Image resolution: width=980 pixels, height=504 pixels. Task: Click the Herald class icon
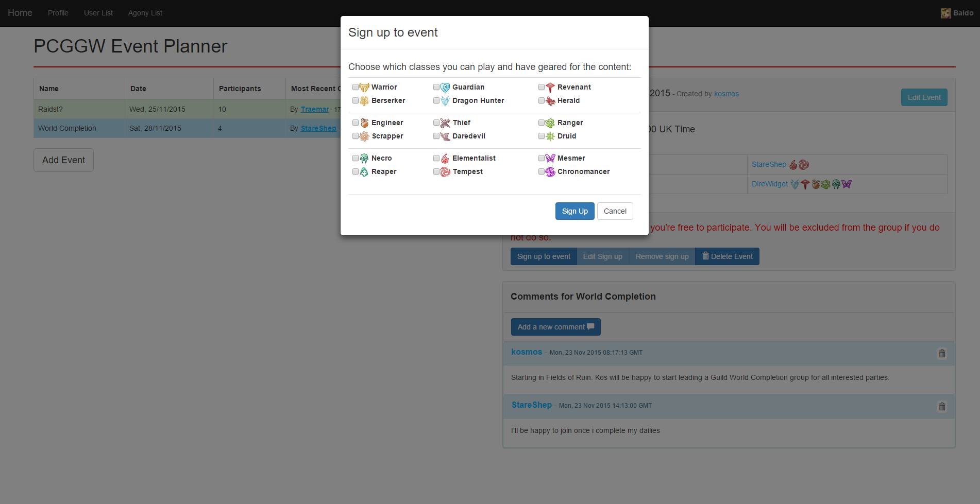[550, 101]
